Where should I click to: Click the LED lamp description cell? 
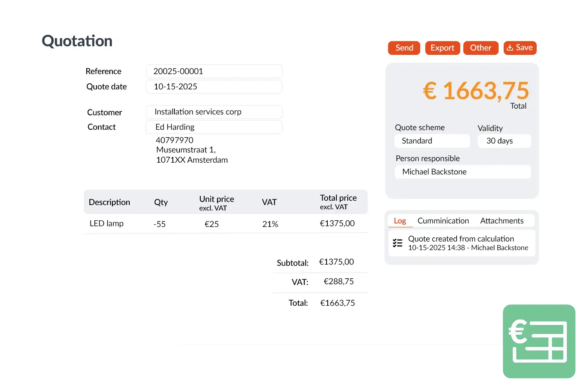(x=107, y=223)
